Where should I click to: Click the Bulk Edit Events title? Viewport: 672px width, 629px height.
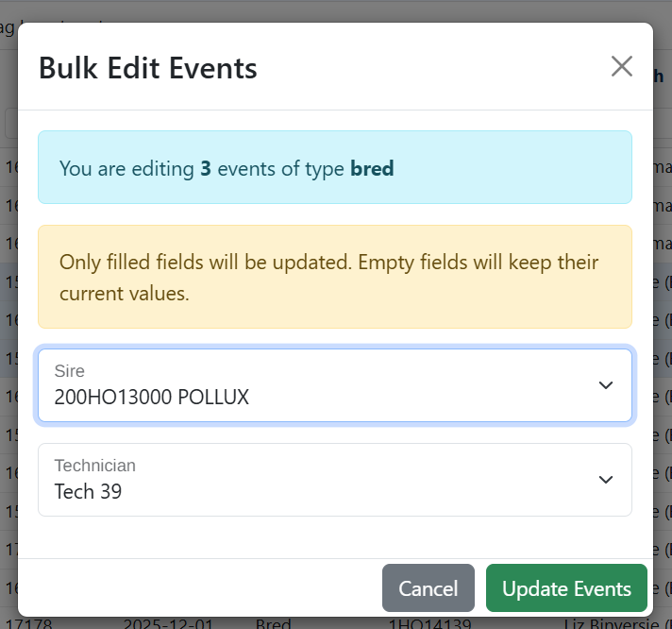click(x=147, y=68)
